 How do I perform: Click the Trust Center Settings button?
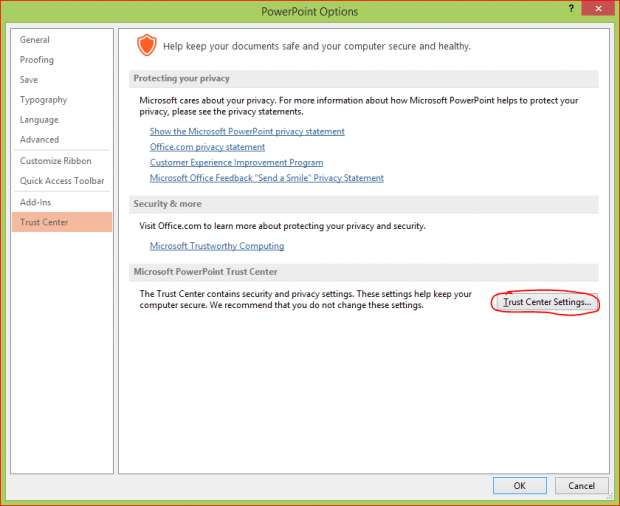546,302
